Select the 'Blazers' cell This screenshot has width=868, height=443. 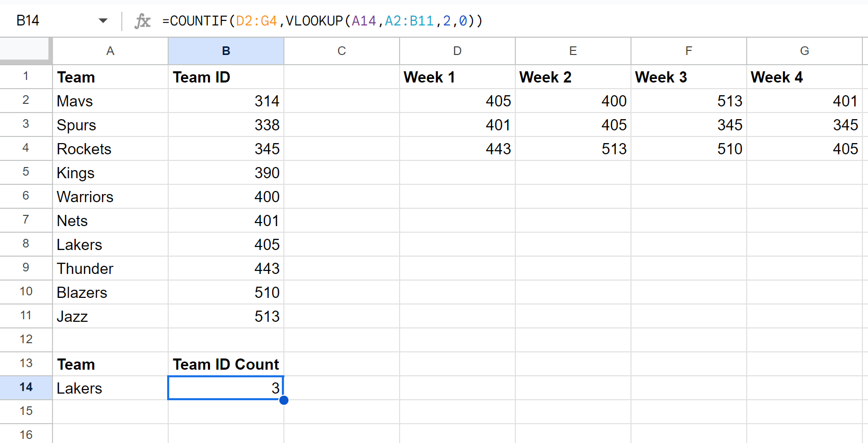point(110,292)
